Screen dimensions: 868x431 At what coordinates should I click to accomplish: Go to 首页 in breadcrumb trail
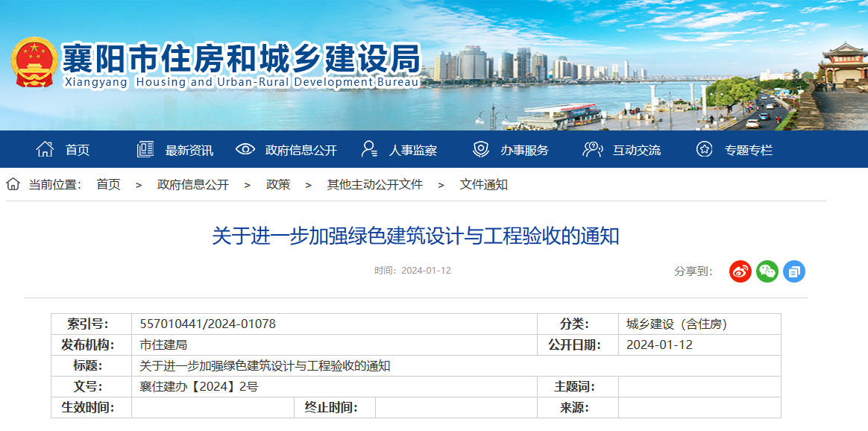[108, 184]
